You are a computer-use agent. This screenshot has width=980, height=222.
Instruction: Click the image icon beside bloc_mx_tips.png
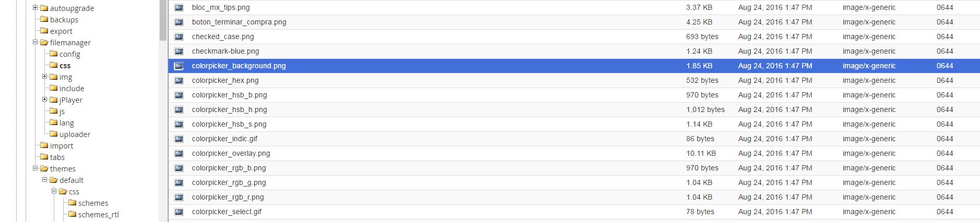(179, 7)
